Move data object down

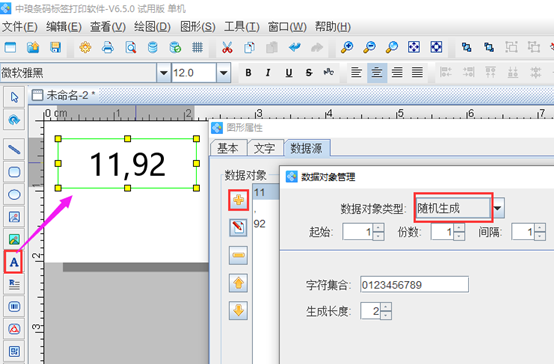[238, 310]
